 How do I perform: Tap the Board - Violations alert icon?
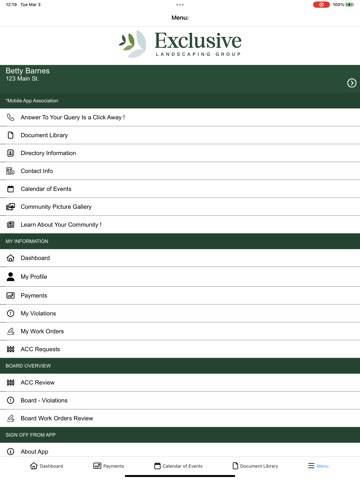[11, 400]
